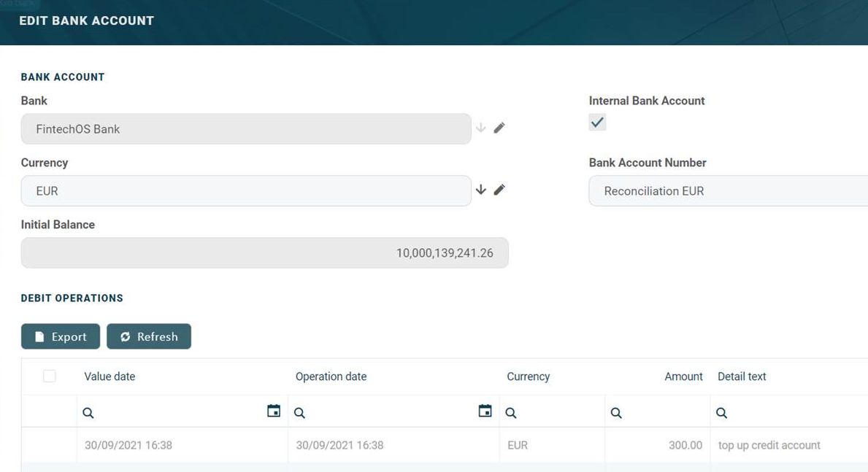This screenshot has height=472, width=868.
Task: Click the pencil edit icon beside Currency field
Action: [499, 190]
